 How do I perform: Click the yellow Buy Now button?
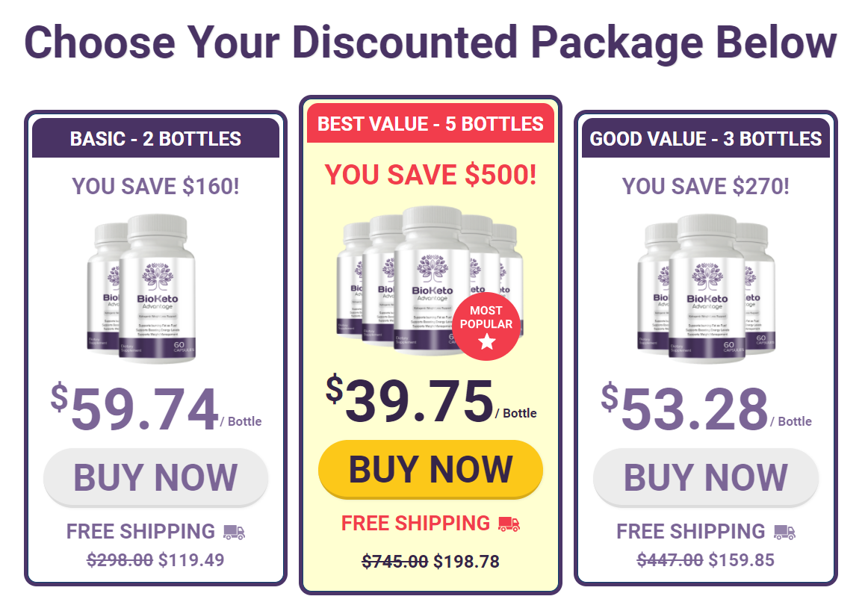point(430,469)
